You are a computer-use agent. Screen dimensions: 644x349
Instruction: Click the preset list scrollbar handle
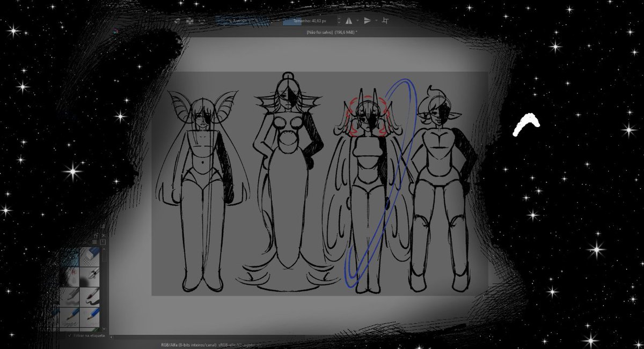pyautogui.click(x=104, y=256)
